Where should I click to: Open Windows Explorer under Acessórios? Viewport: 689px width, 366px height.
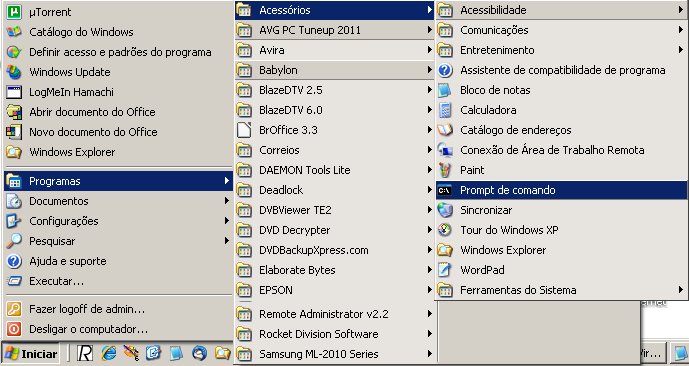(x=562, y=250)
